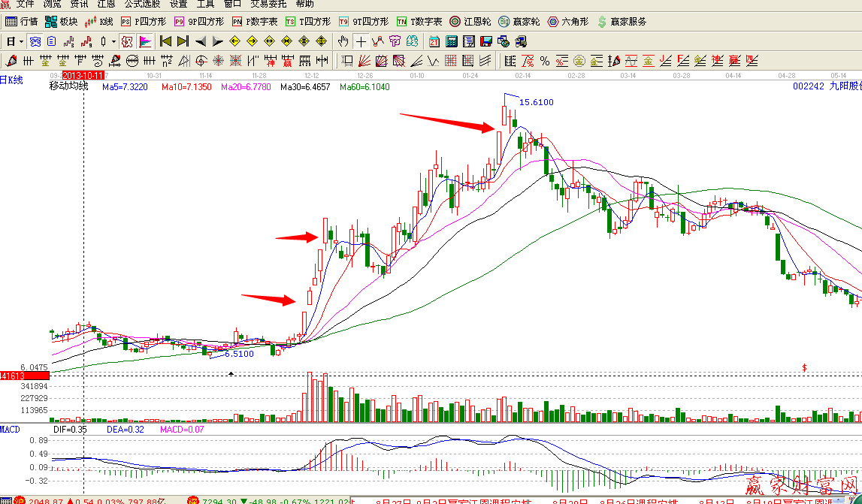Open the 六角形 hexagon tool
This screenshot has height=504, width=862.
(569, 22)
